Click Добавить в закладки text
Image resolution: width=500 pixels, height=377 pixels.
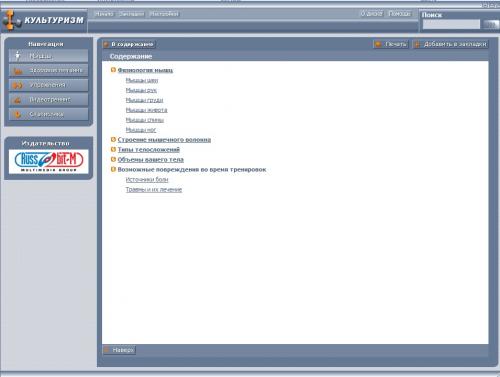click(455, 44)
